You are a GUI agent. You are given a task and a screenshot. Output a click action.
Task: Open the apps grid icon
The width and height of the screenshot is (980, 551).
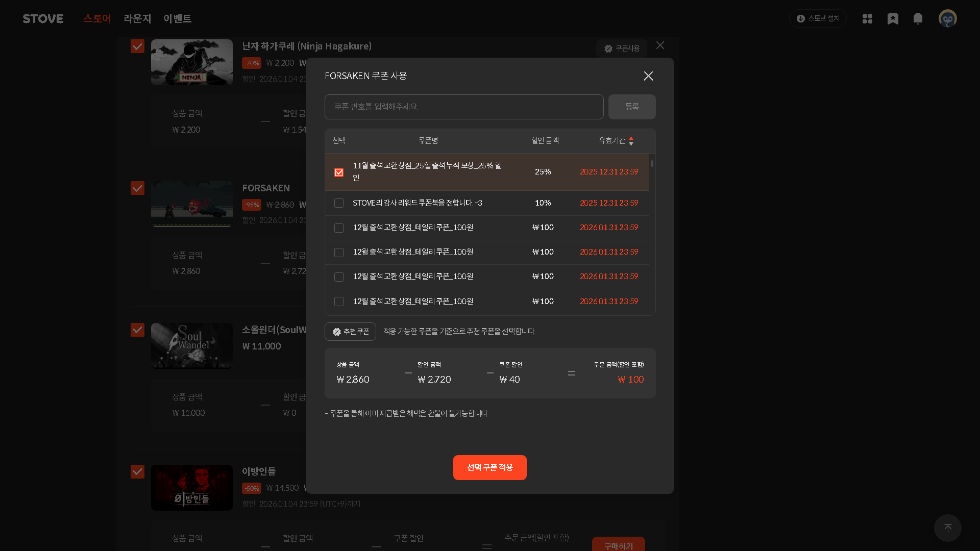[x=867, y=19]
